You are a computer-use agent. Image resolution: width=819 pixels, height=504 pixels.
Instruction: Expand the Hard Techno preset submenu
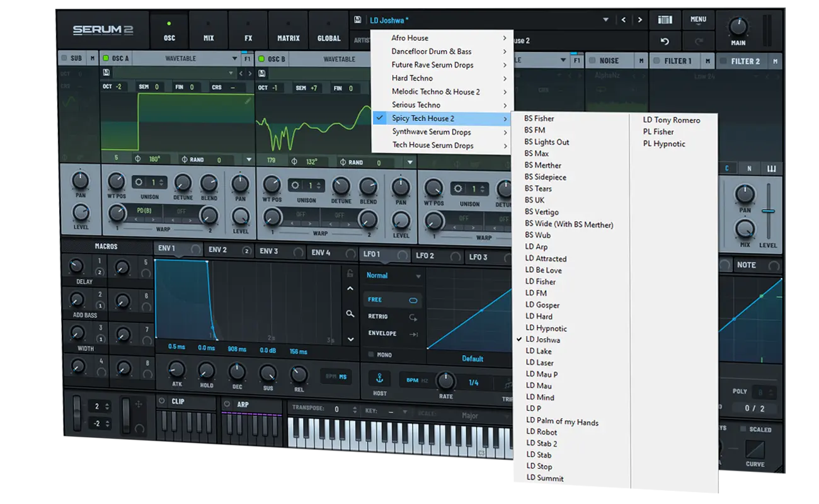point(442,78)
